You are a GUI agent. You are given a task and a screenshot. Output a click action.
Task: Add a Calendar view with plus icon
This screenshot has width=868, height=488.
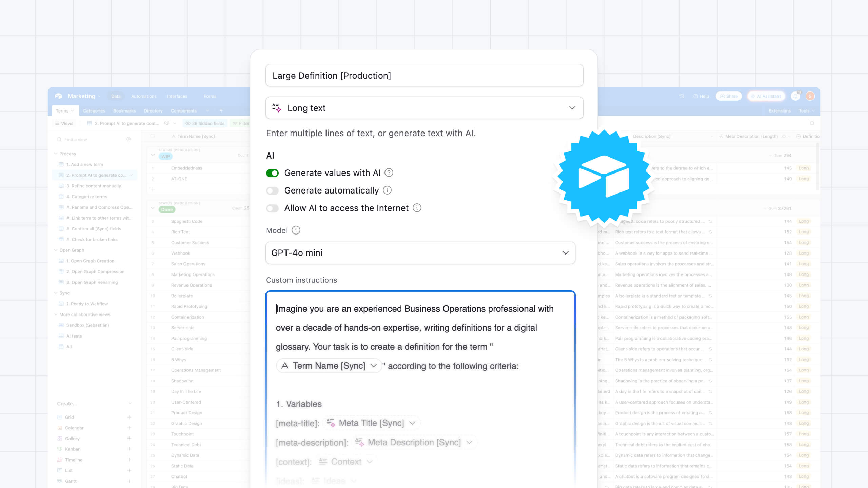tap(129, 428)
